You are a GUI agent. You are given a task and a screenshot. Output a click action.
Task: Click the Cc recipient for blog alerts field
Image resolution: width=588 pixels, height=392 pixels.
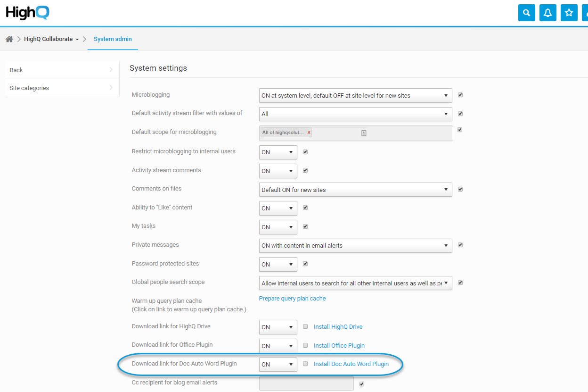tap(306, 383)
